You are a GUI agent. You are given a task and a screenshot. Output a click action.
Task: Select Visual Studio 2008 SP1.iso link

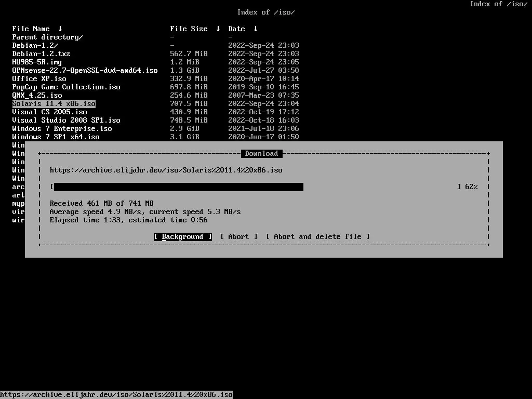(66, 120)
